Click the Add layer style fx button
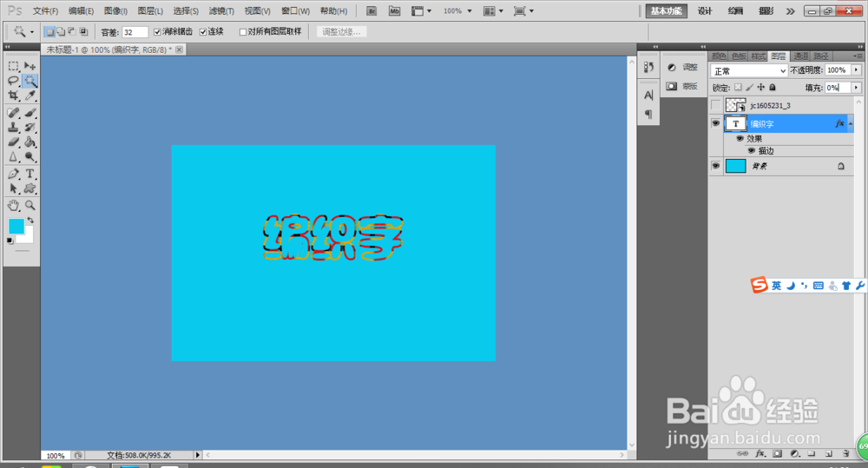868x468 pixels. coord(760,453)
